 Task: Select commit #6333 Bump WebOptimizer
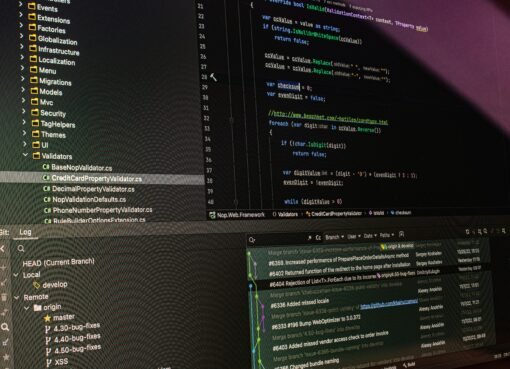316,322
